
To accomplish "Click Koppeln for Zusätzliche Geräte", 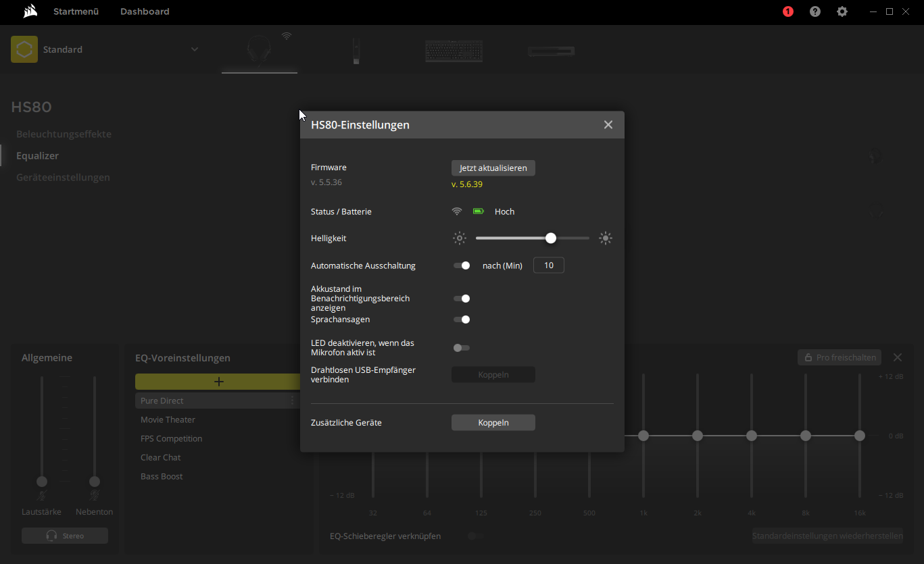I will click(493, 422).
